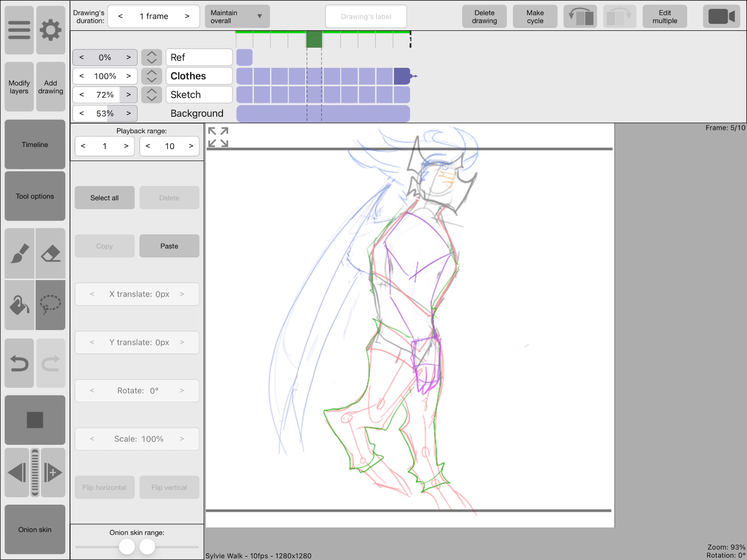Select the Lasso selection tool
Viewport: 747px width, 560px height.
pyautogui.click(x=51, y=305)
